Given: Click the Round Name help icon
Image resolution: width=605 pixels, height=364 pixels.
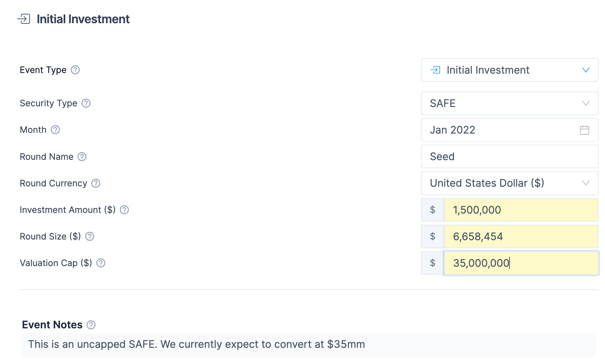Looking at the screenshot, I should click(82, 157).
